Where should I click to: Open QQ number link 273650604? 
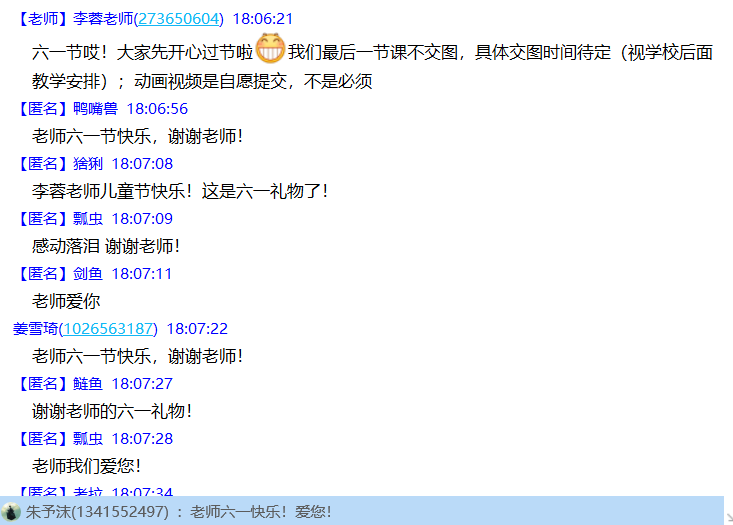point(179,19)
